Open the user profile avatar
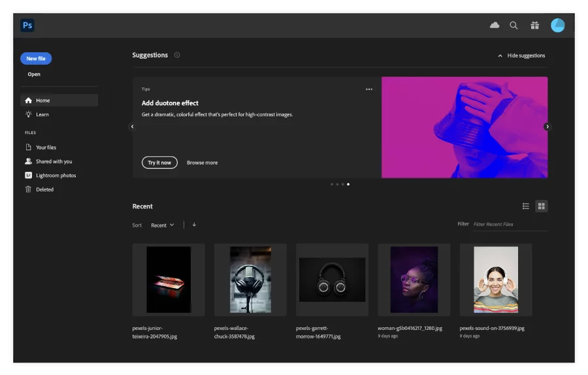The width and height of the screenshot is (588, 375). pos(558,25)
